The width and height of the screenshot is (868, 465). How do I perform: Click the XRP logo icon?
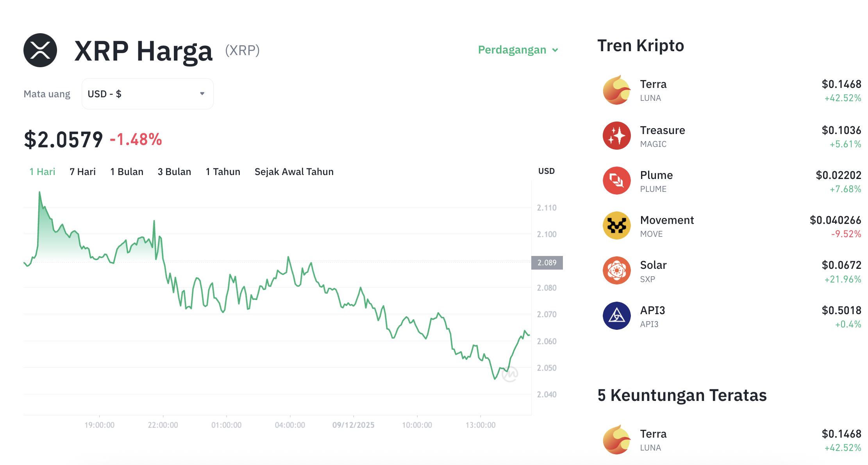coord(40,50)
